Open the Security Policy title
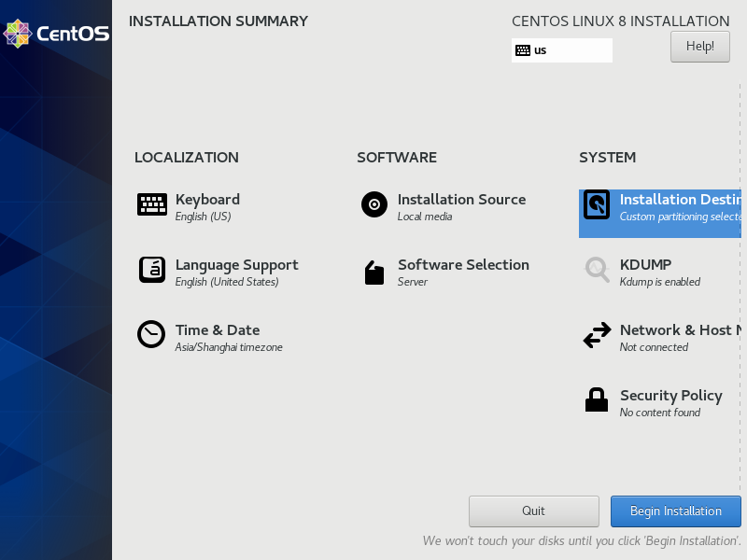 671,396
